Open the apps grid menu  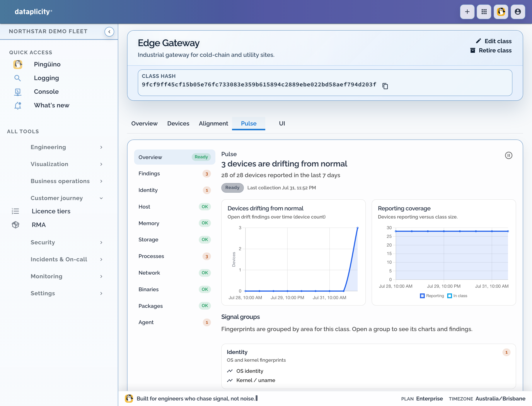click(x=484, y=12)
